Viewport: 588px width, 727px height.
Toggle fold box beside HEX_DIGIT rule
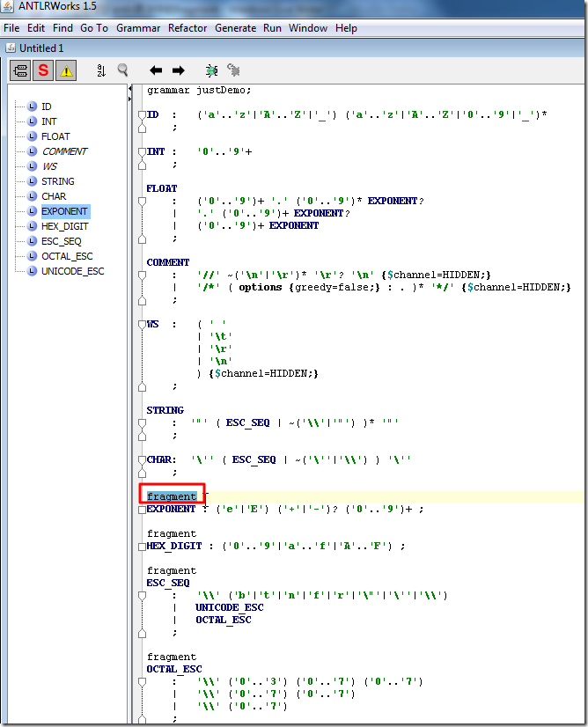(x=143, y=547)
